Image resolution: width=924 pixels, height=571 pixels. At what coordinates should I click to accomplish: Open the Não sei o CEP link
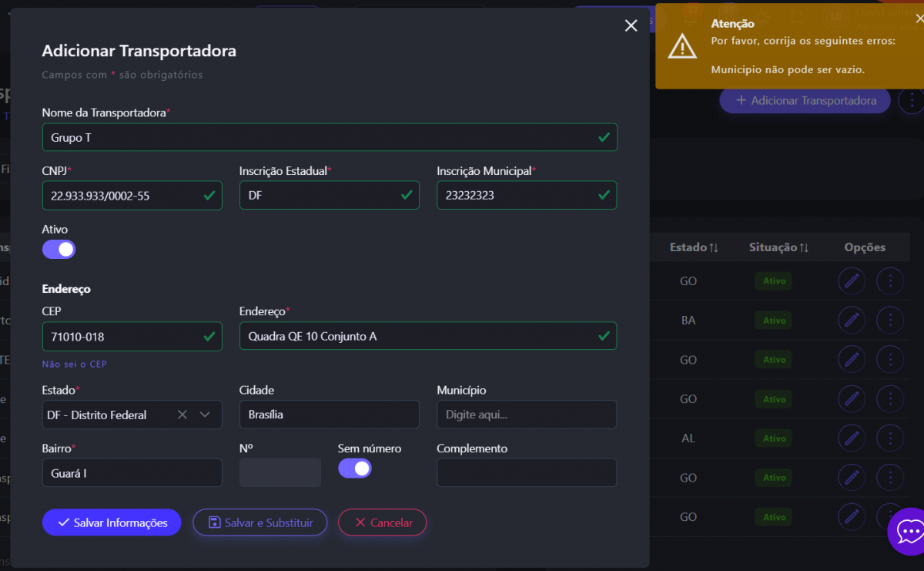click(x=74, y=364)
